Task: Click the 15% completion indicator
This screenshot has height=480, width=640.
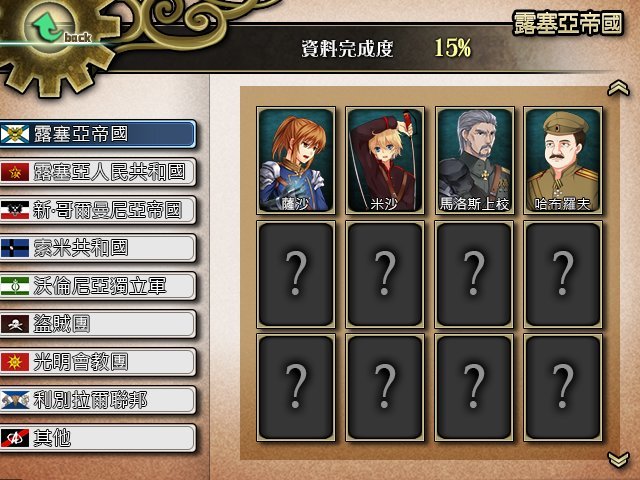Action: coord(452,48)
